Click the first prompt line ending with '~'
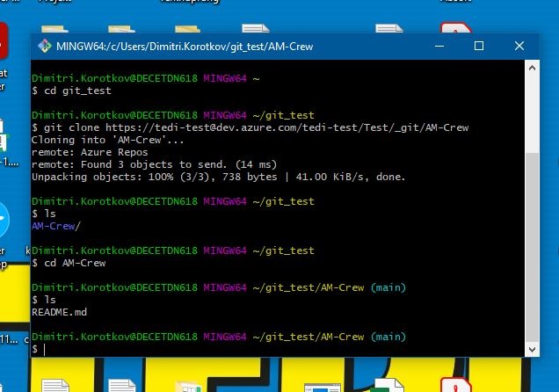Viewport: 559px width, 392px height. click(x=145, y=78)
